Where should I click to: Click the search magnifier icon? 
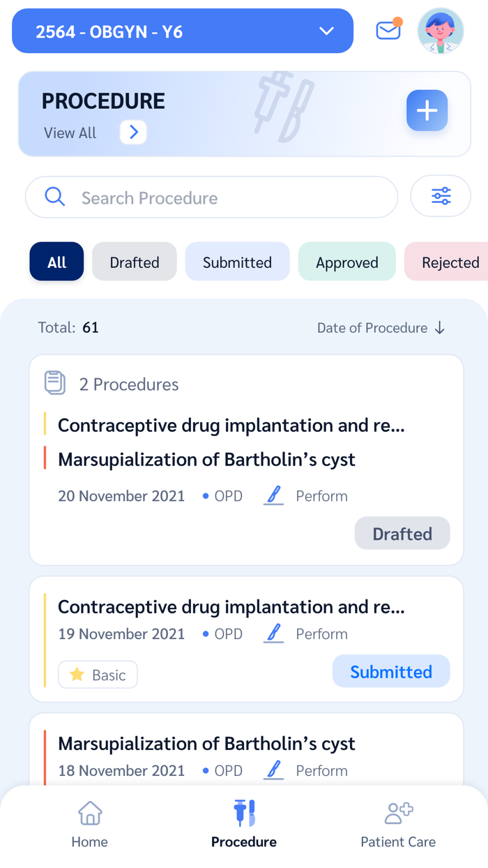coord(54,197)
